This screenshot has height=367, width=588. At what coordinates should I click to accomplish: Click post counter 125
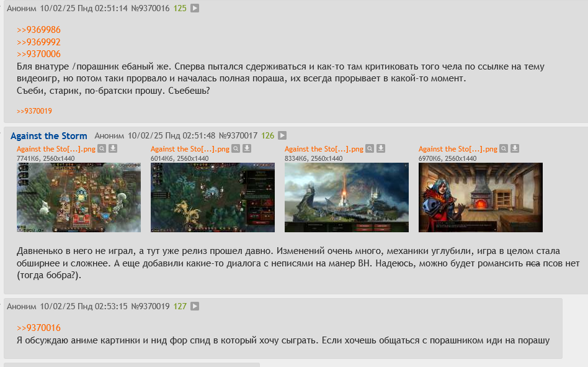(x=180, y=8)
